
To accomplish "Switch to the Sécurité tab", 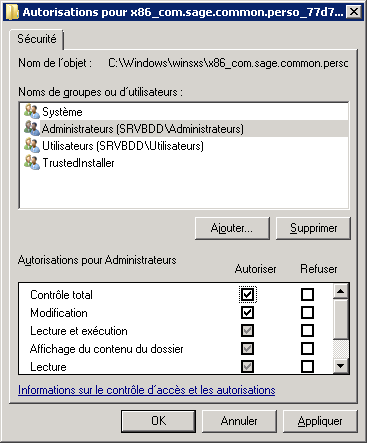I will tap(37, 39).
